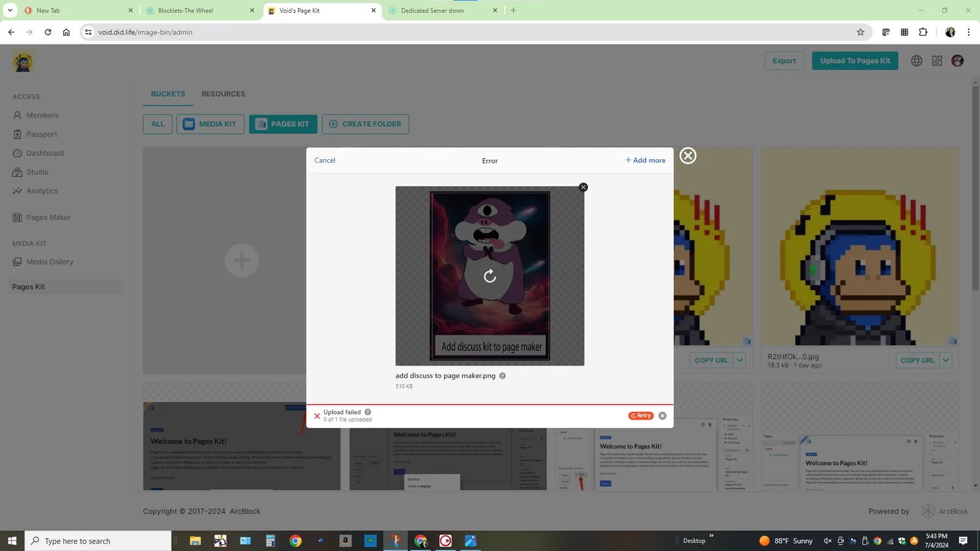Go to Dashboard in the sidebar
This screenshot has height=551, width=980.
[x=45, y=153]
